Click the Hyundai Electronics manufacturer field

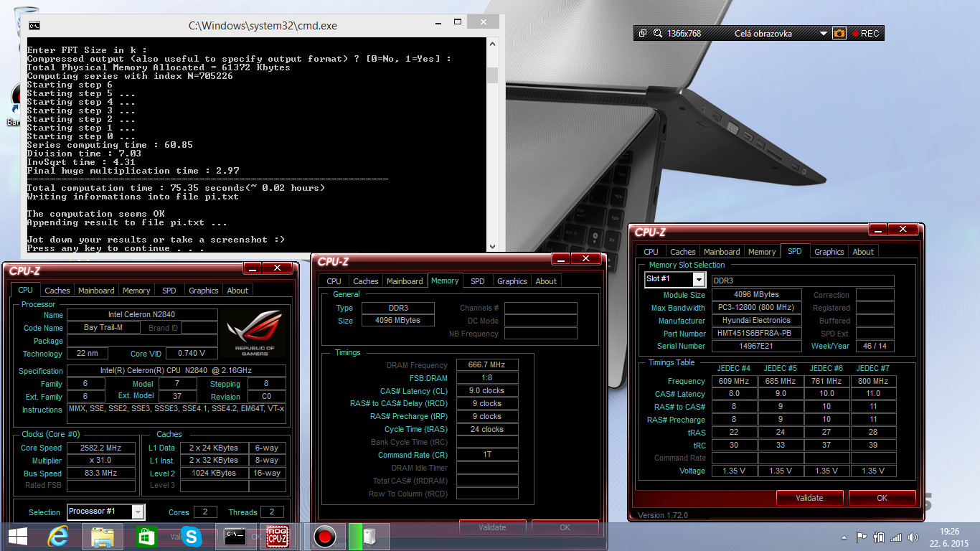coord(756,321)
